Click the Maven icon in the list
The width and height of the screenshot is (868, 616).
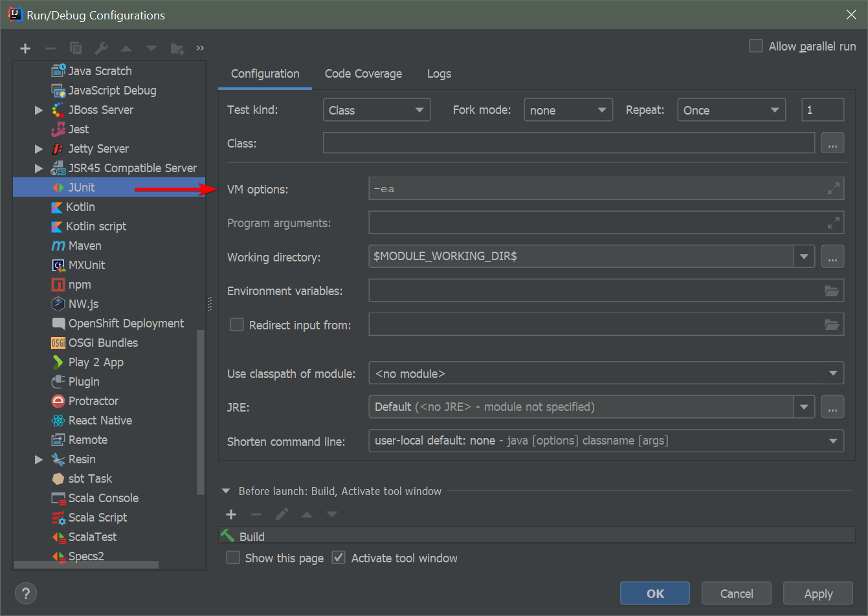58,246
